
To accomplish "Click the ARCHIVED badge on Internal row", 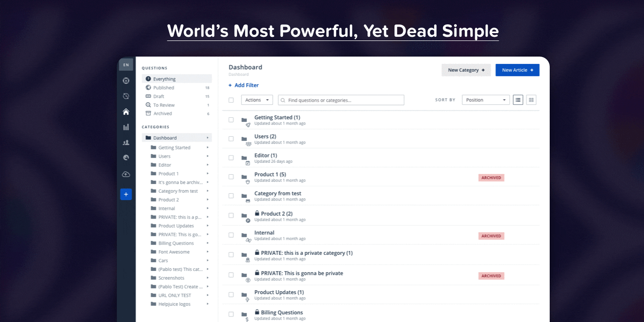I will pos(491,236).
